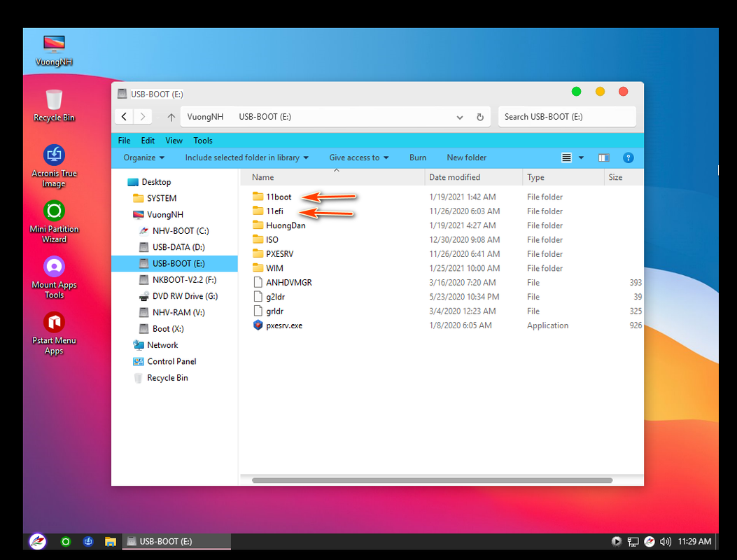
Task: Refresh the current folder view
Action: pos(480,117)
